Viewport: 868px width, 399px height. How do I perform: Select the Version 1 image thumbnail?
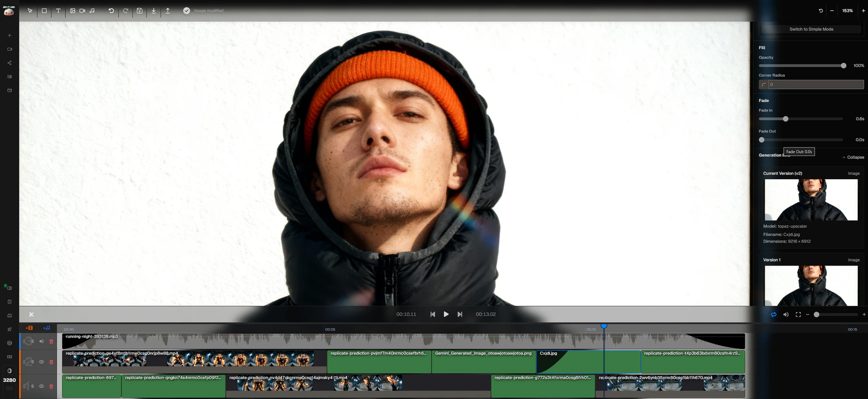[x=811, y=285]
